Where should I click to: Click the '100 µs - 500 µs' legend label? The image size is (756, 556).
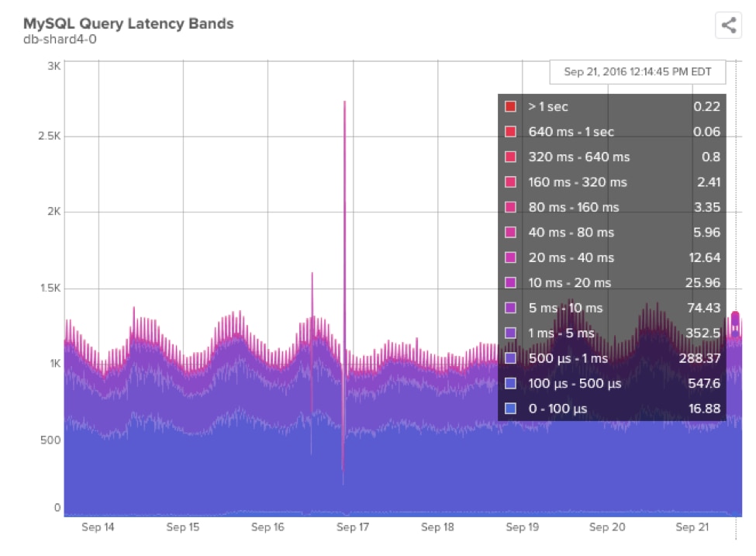point(575,383)
